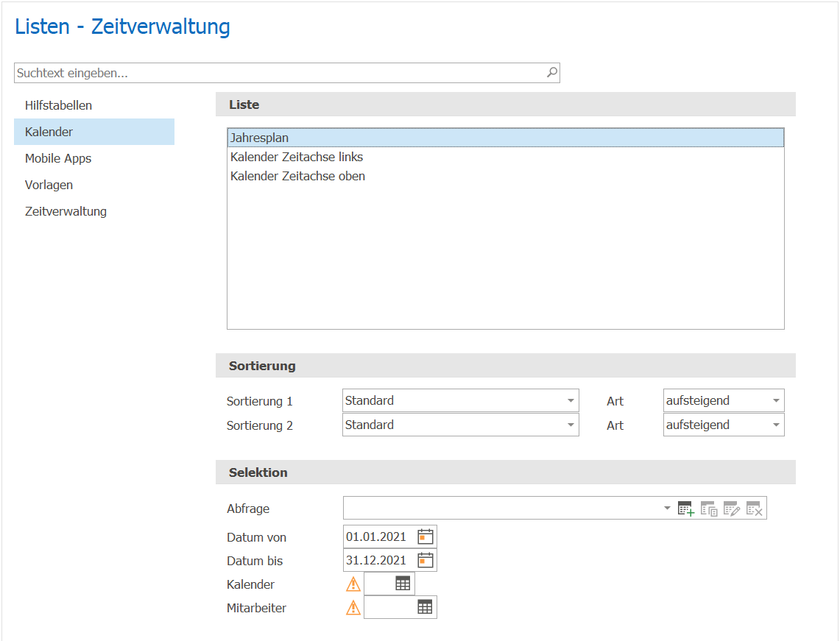
Task: Open Art dropdown for Sortierung 1
Action: click(x=776, y=400)
